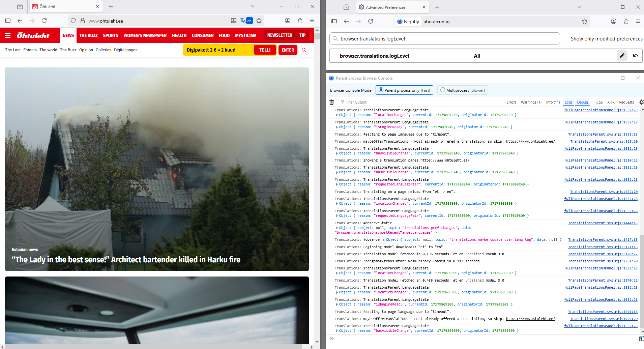Viewport: 644px width, 349px height.
Task: Reset the browser.translations.logLevel preference
Action: pyautogui.click(x=636, y=56)
